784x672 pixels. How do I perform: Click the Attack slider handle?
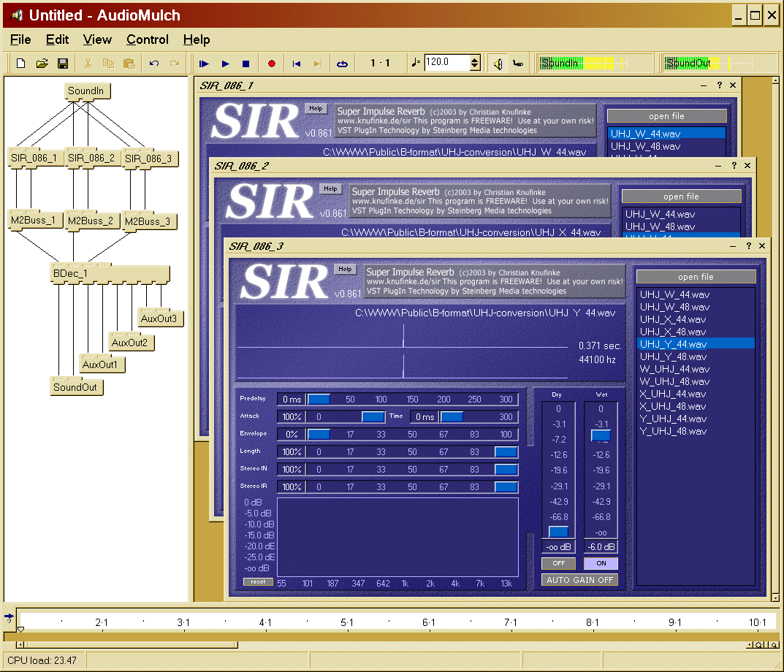[x=373, y=416]
